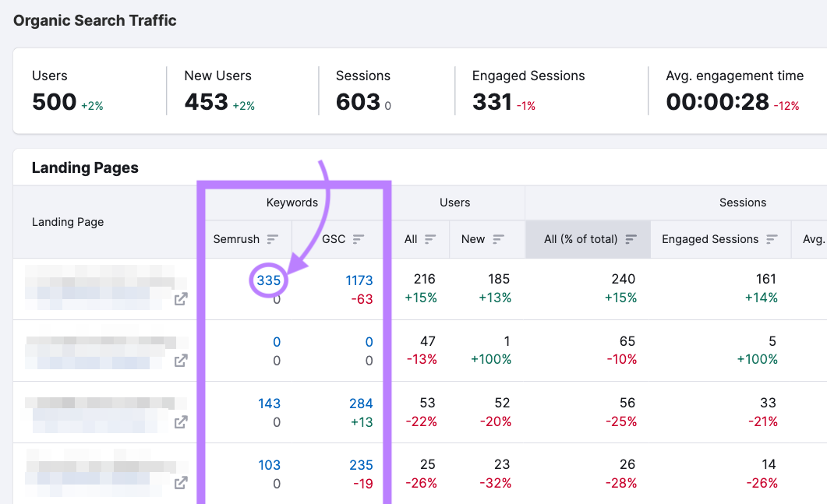This screenshot has height=504, width=827.
Task: Open the first landing page via external link icon
Action: point(181,298)
